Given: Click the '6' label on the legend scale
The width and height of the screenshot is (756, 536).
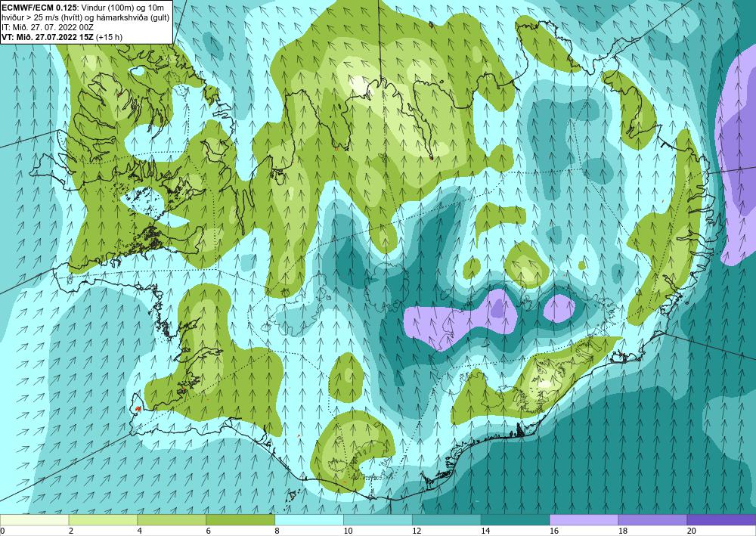Looking at the screenshot, I should point(209,531).
